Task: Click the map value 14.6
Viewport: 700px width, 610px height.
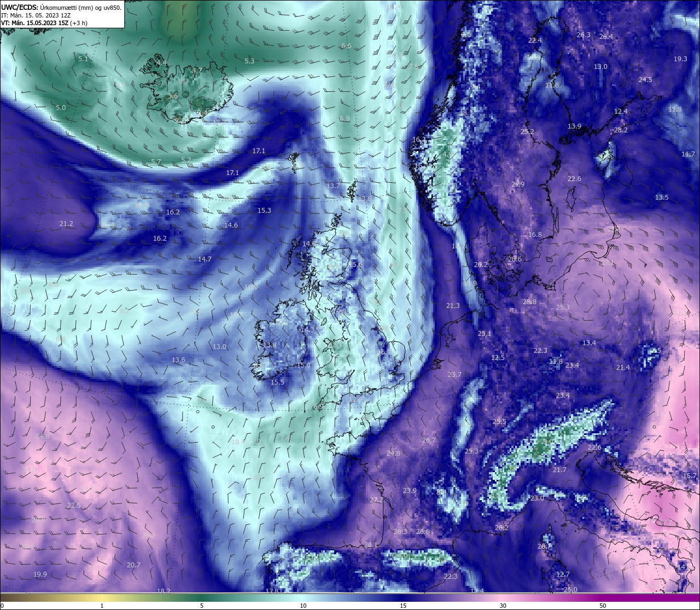Action: (231, 225)
